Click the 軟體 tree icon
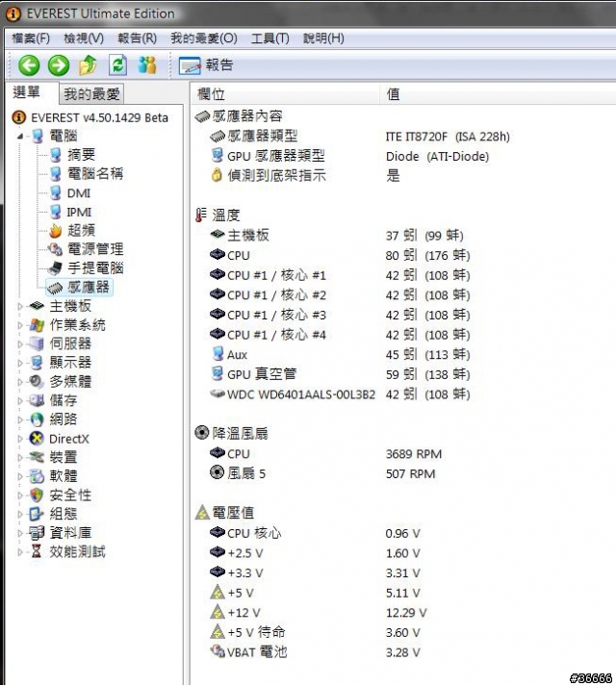 tap(37, 476)
